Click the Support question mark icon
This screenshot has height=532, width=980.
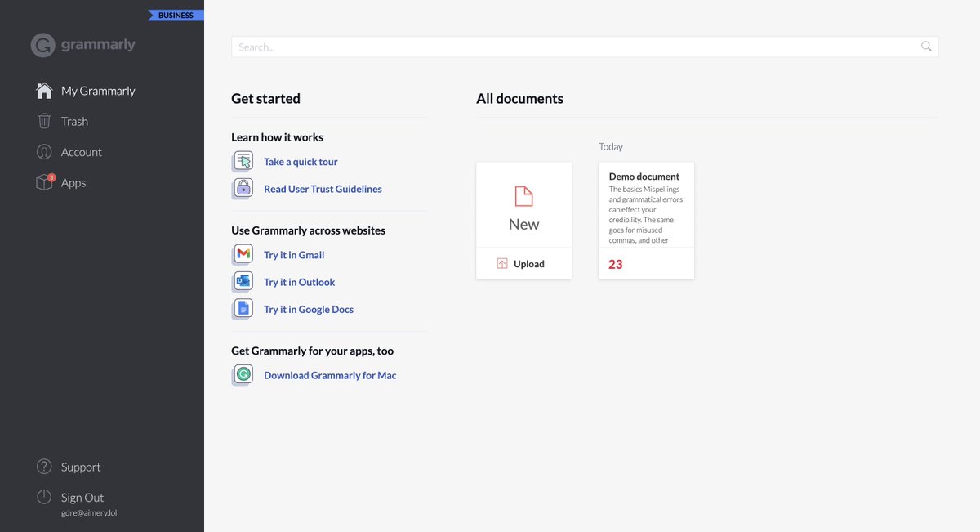44,467
